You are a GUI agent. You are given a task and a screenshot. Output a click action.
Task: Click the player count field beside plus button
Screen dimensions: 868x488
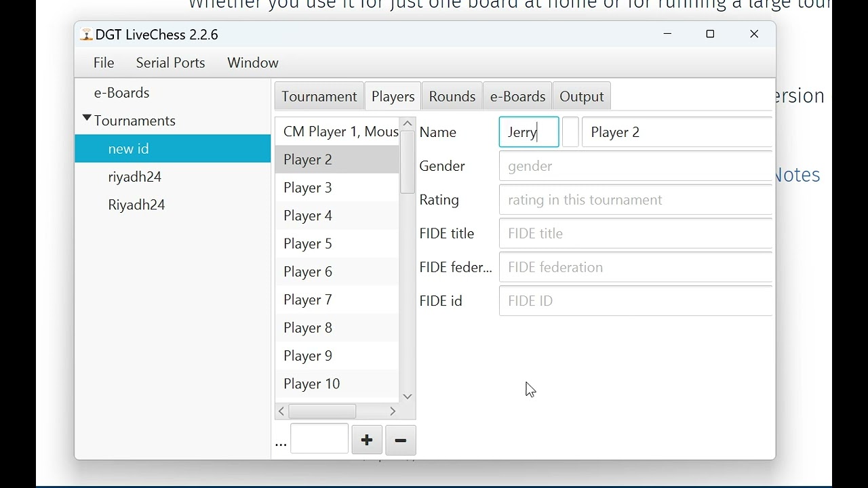click(x=319, y=439)
